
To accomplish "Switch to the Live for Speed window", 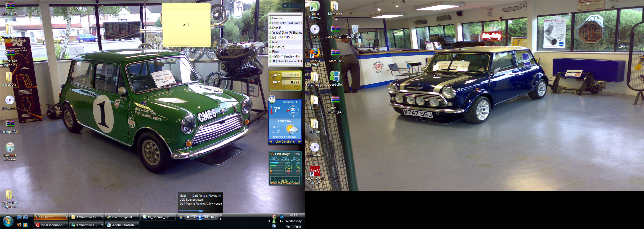I will tap(122, 217).
